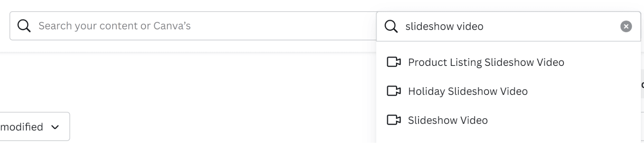Click the word 'Holiday' in the second suggestion
644x143 pixels.
click(426, 91)
